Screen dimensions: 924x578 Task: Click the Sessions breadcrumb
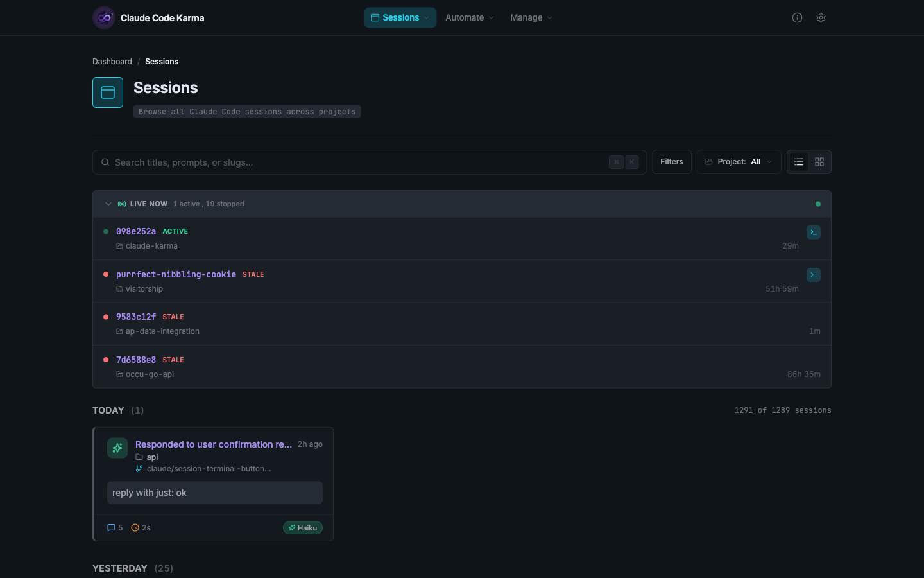162,62
